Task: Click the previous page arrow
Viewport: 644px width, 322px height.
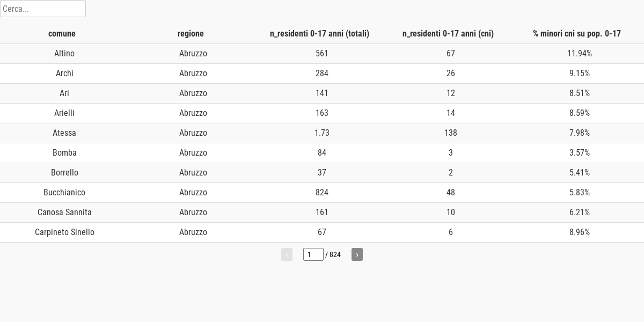Action: (x=287, y=254)
